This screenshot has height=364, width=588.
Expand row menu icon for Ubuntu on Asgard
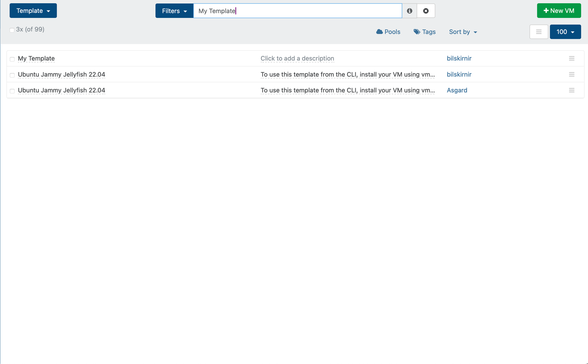(x=572, y=90)
